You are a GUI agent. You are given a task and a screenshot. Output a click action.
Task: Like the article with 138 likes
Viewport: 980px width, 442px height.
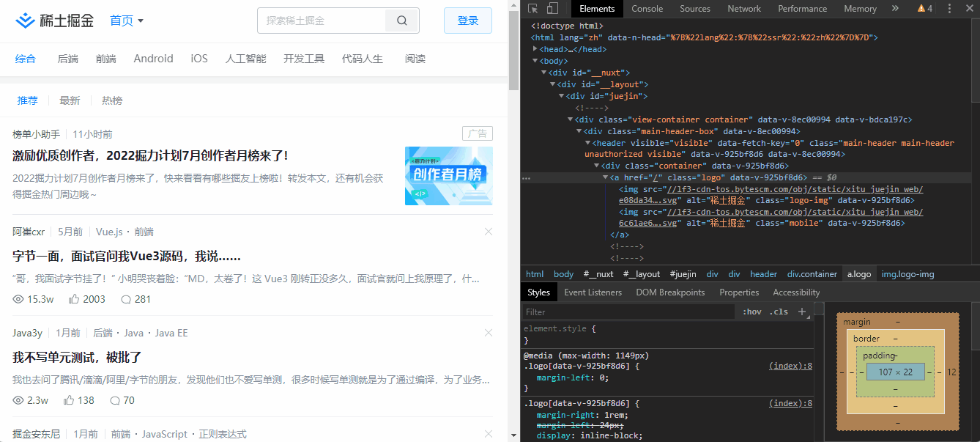click(69, 400)
